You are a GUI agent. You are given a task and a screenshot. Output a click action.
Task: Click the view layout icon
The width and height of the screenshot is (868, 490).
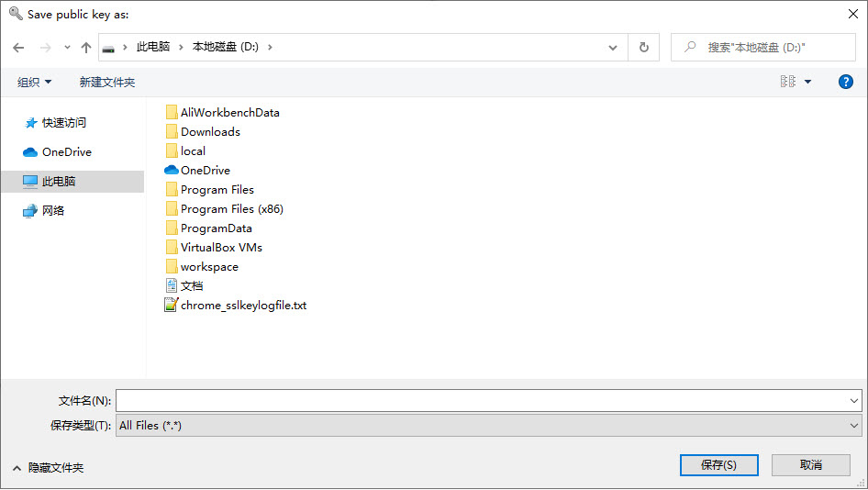(787, 82)
